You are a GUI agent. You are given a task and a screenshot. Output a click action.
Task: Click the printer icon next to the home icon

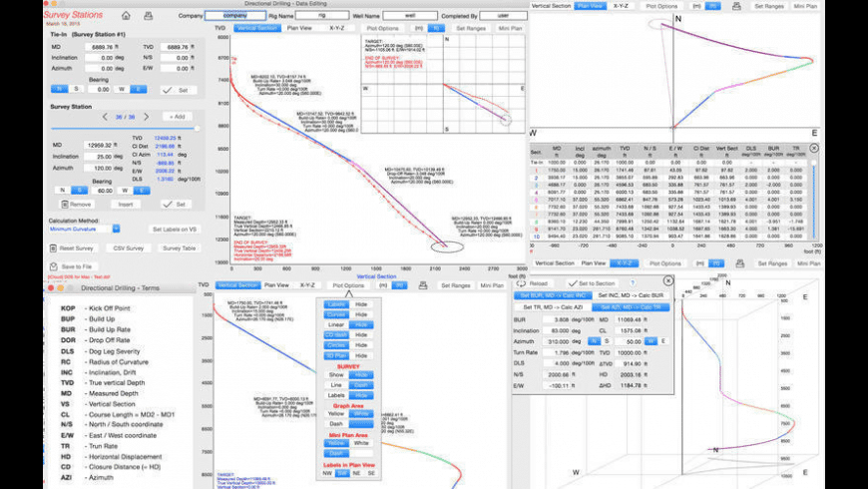[x=149, y=16]
